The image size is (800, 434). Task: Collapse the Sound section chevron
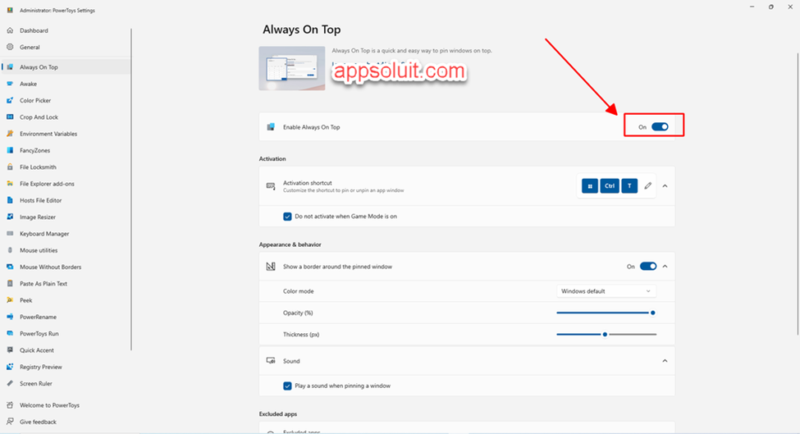point(665,361)
